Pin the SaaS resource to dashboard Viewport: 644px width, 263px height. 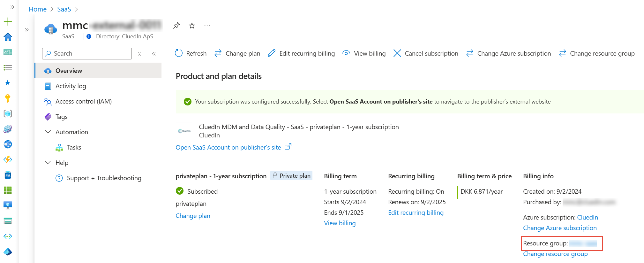(x=176, y=26)
